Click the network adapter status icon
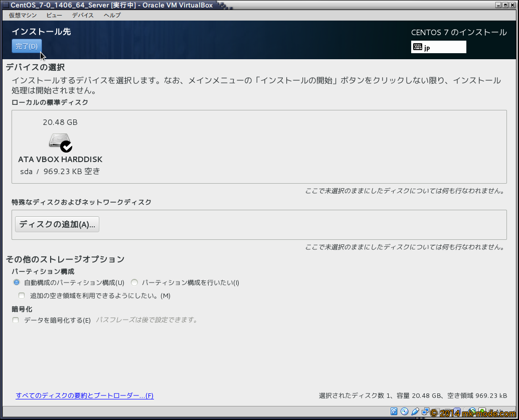This screenshot has width=519, height=420. [x=425, y=412]
